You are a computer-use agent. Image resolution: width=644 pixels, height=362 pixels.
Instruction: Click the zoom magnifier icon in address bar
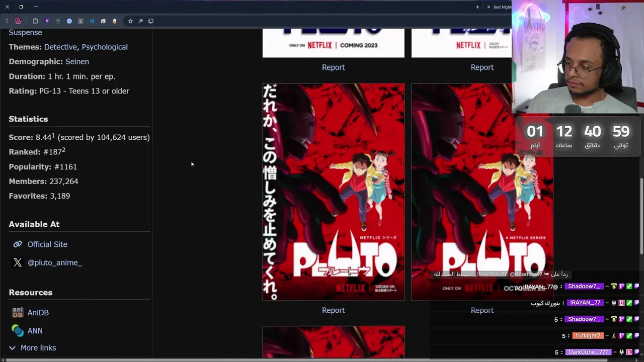coord(140,21)
